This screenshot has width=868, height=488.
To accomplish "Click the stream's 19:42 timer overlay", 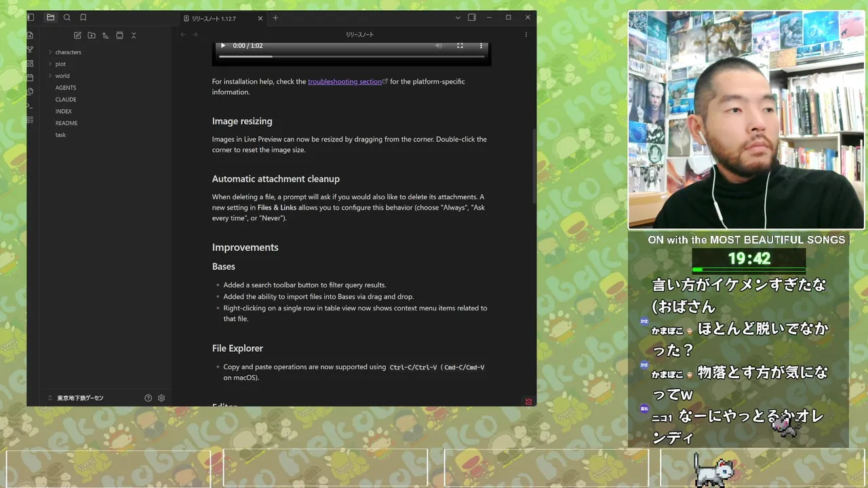I will coord(749,259).
